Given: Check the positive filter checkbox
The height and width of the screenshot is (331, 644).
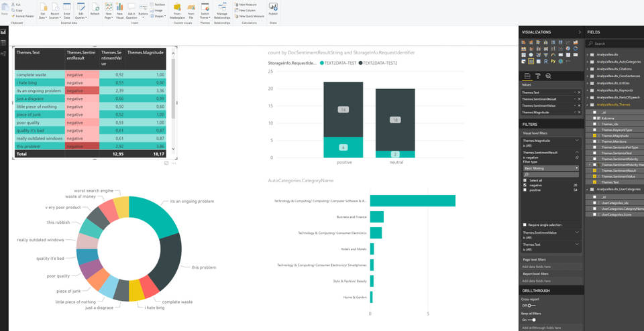Looking at the screenshot, I should pyautogui.click(x=525, y=190).
